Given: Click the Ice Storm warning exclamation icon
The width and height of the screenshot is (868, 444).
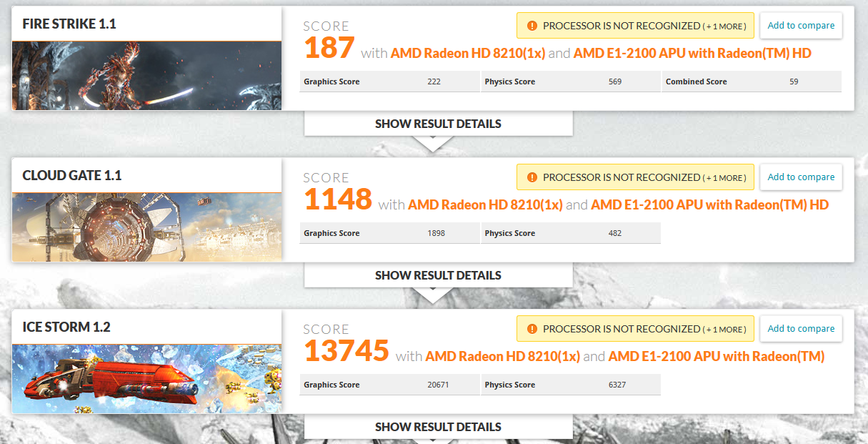Looking at the screenshot, I should 532,329.
